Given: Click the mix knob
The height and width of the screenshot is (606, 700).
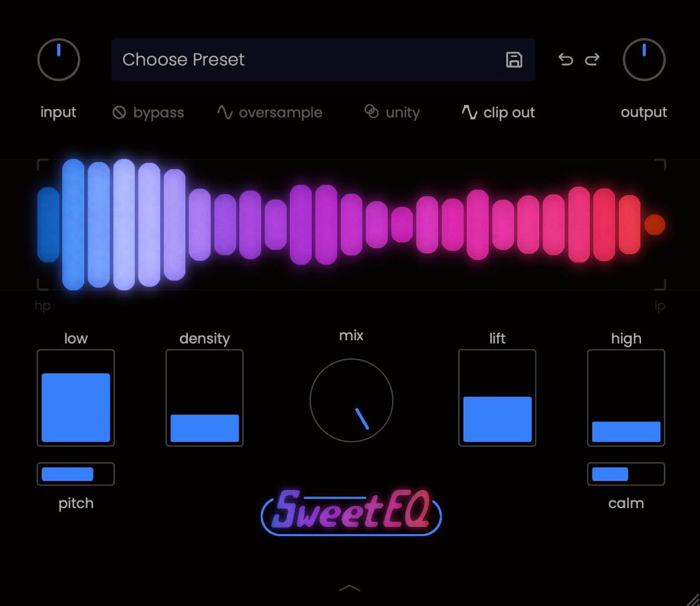Looking at the screenshot, I should click(351, 401).
